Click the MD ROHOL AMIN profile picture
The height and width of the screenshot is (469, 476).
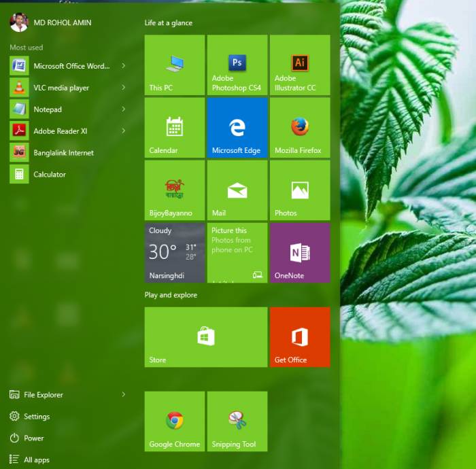click(19, 22)
